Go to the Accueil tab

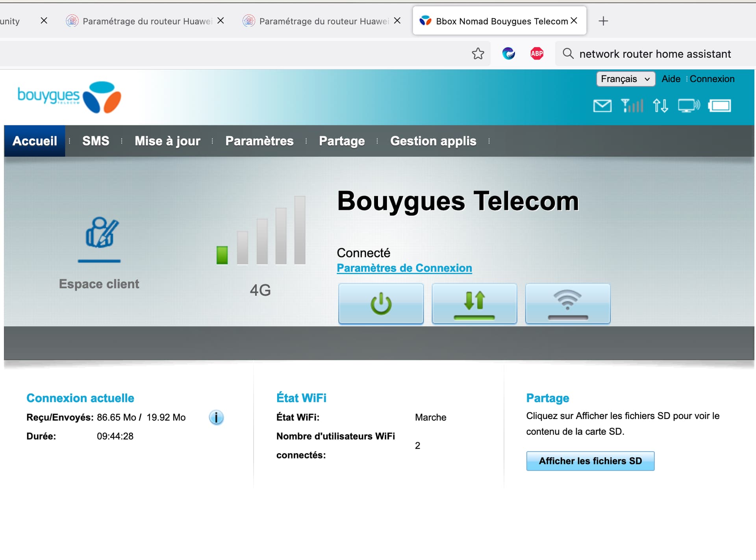click(x=35, y=141)
